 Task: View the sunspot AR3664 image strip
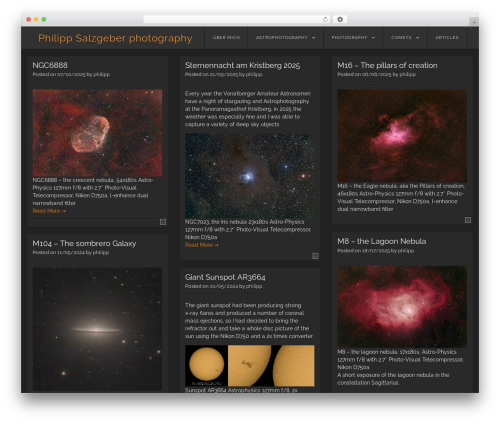pyautogui.click(x=250, y=366)
